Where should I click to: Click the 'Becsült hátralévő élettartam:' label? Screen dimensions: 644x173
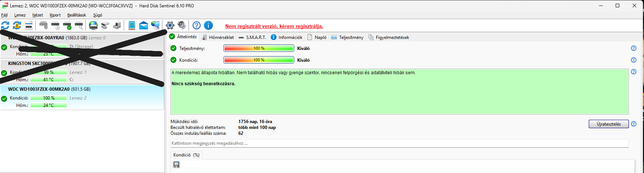[x=198, y=127]
